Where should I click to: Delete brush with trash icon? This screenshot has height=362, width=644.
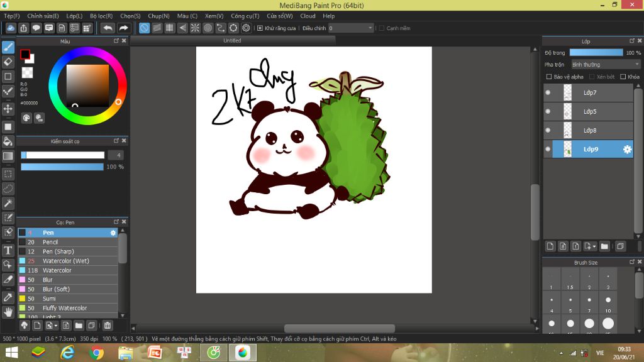pyautogui.click(x=107, y=326)
